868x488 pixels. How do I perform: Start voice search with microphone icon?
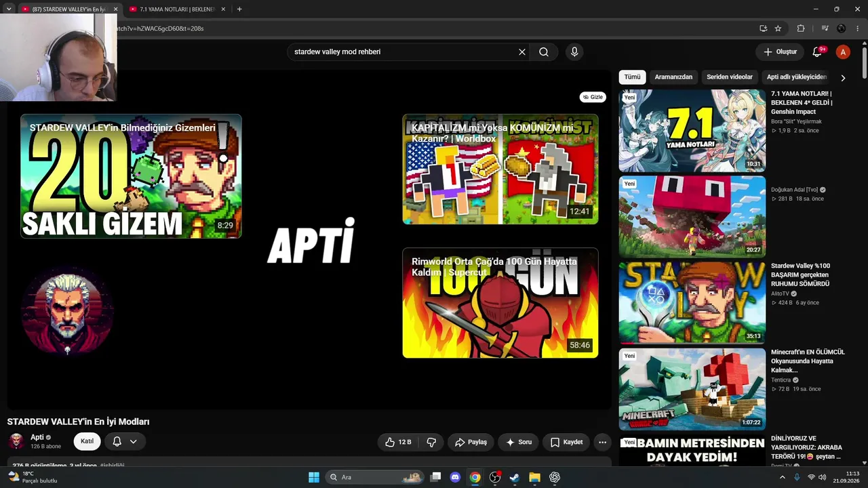574,52
